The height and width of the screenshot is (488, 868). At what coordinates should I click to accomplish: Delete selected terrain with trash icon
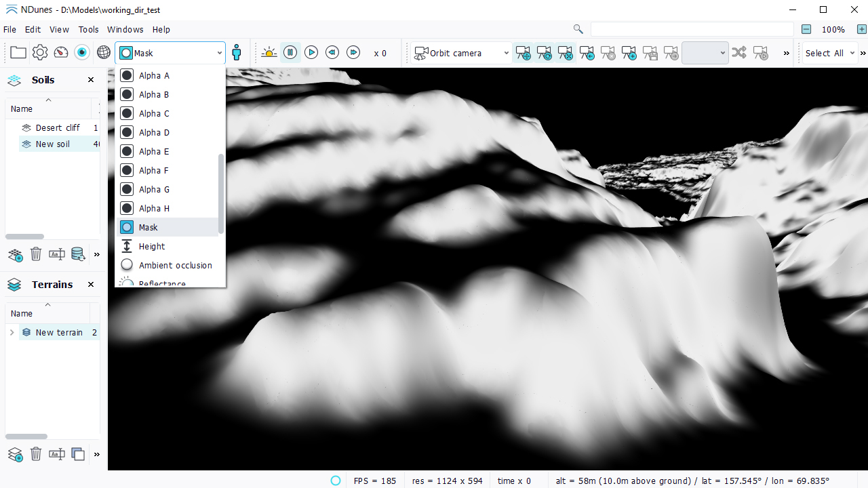coord(36,454)
